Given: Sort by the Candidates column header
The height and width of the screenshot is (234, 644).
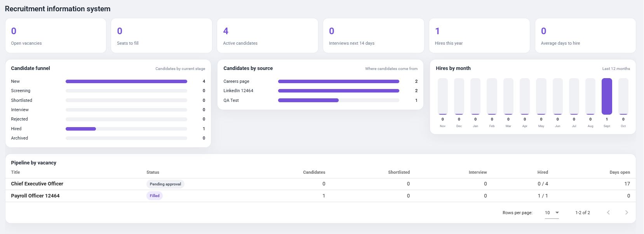Looking at the screenshot, I should point(314,172).
